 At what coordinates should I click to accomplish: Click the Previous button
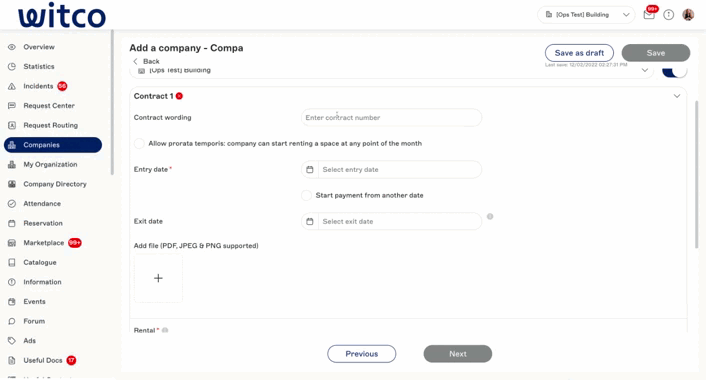(x=362, y=354)
